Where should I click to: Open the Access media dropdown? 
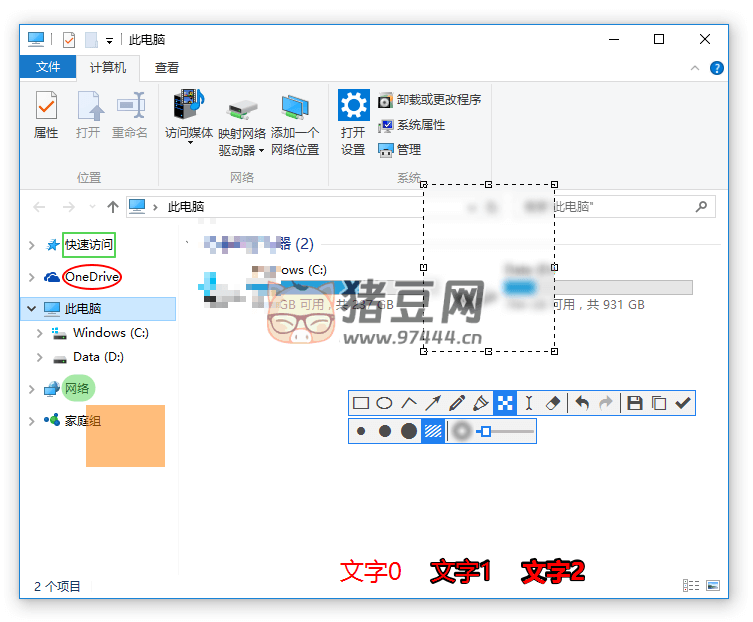point(189,118)
